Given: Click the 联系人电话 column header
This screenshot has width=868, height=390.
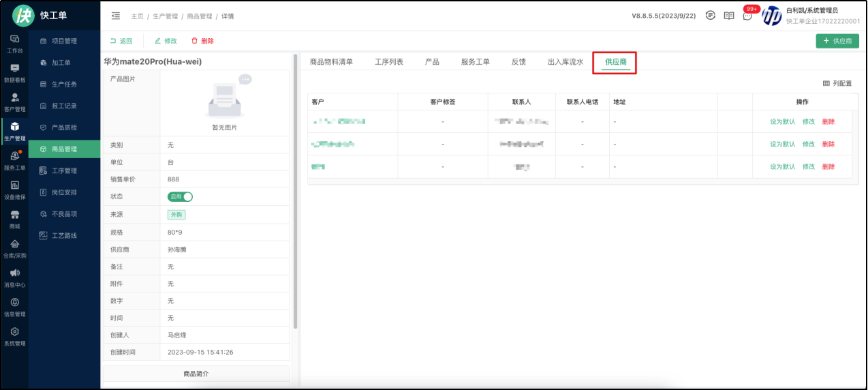Looking at the screenshot, I should 583,102.
